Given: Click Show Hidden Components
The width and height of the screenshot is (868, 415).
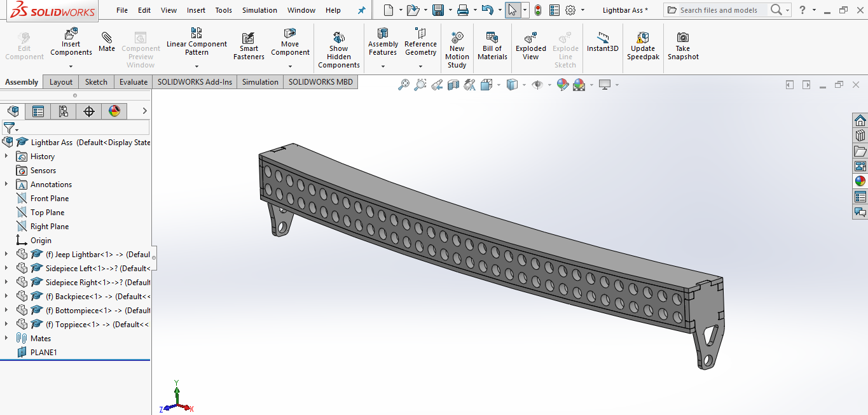Looking at the screenshot, I should pos(339,50).
